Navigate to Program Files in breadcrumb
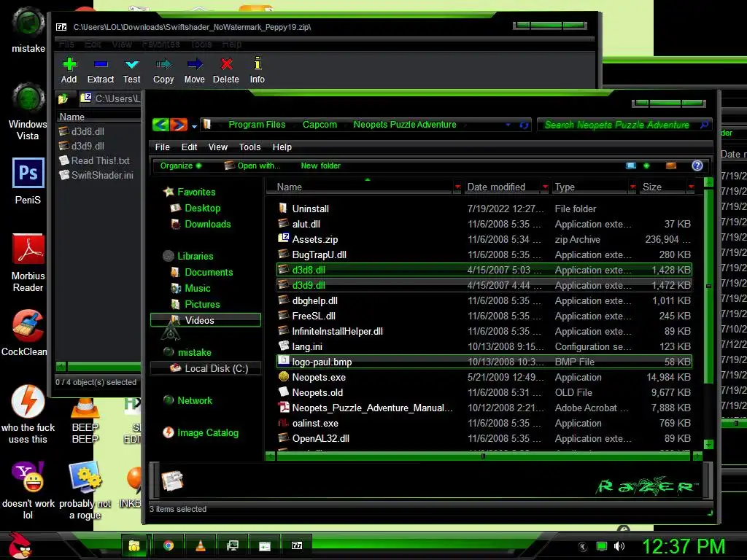This screenshot has width=747, height=560. pyautogui.click(x=257, y=125)
